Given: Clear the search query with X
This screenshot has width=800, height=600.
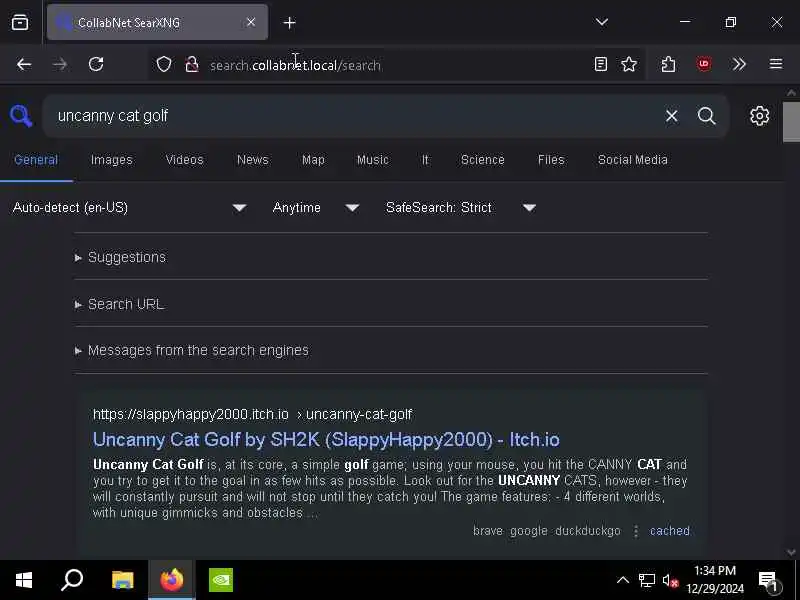Looking at the screenshot, I should tap(671, 116).
